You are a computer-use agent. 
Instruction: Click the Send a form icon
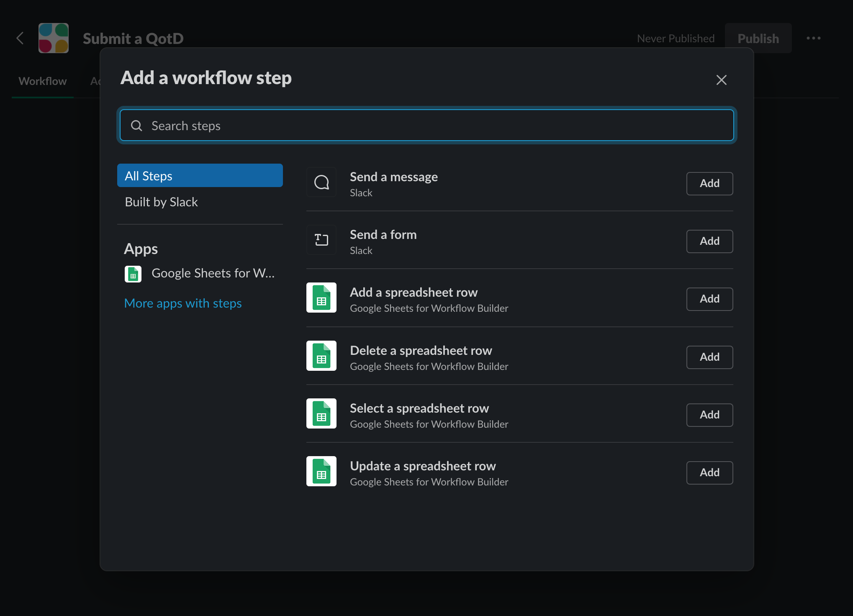click(321, 240)
